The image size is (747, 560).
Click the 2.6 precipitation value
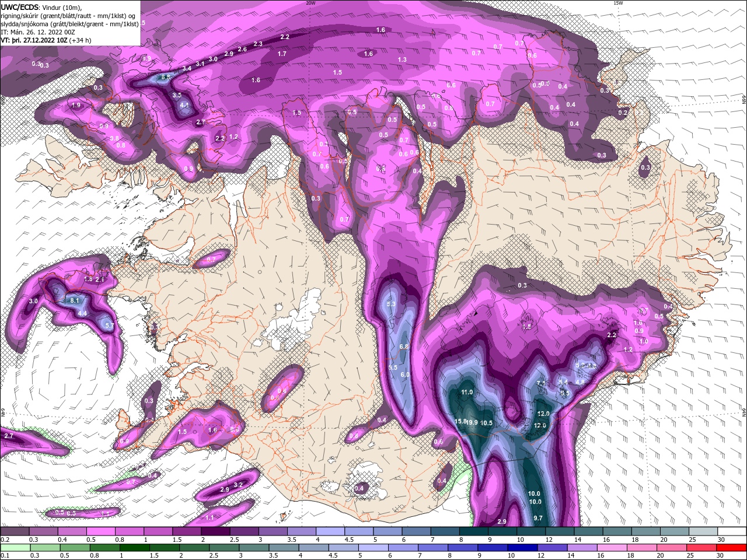click(x=242, y=49)
